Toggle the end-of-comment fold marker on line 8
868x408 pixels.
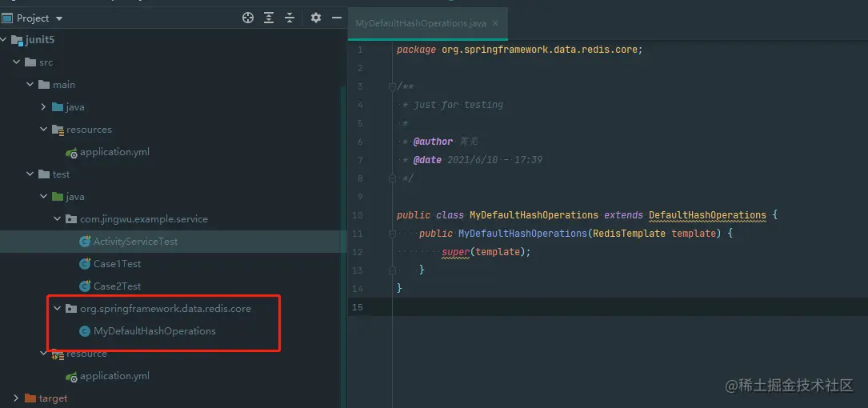click(393, 178)
